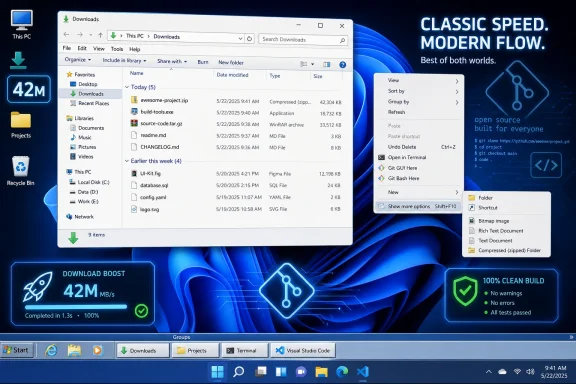
Task: Expand the address bar history dropdown
Action: 240,38
